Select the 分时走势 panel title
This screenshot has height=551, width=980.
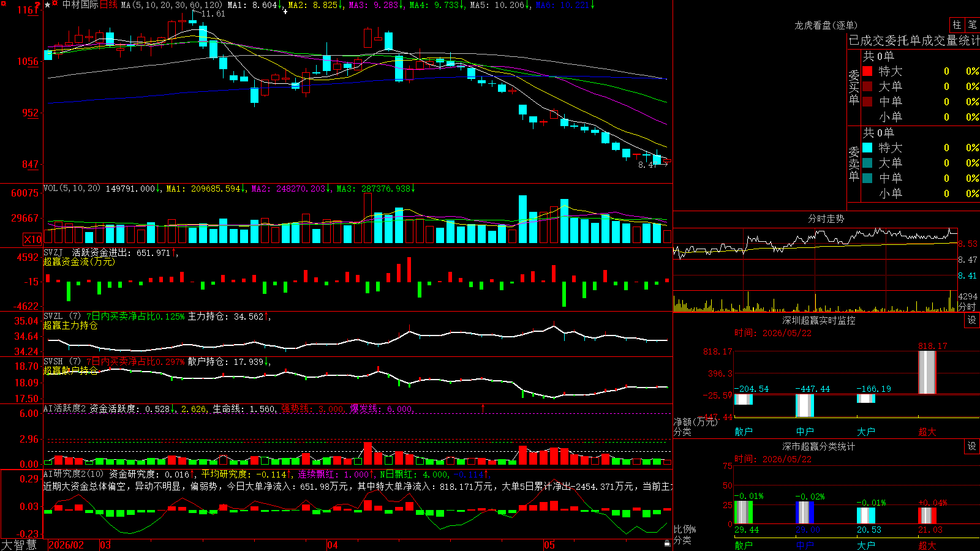[x=826, y=219]
